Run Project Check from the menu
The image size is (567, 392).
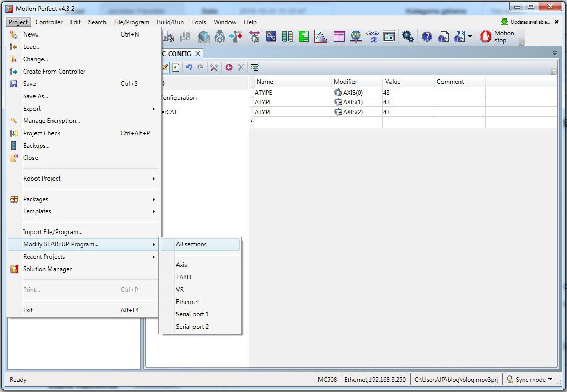pyautogui.click(x=83, y=133)
